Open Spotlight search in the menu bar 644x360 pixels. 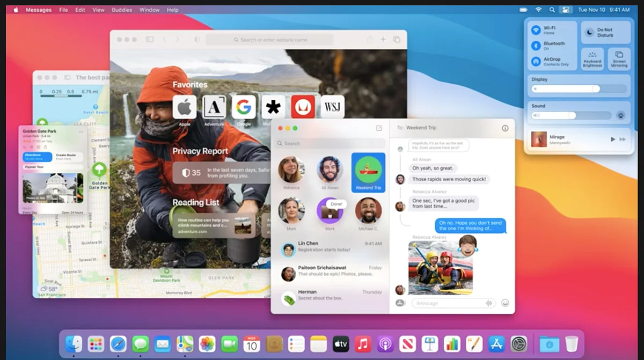point(552,10)
